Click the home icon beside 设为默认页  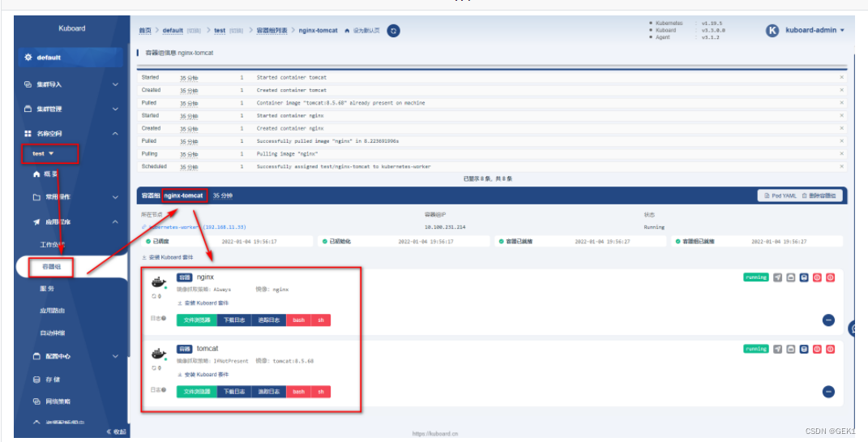[347, 31]
